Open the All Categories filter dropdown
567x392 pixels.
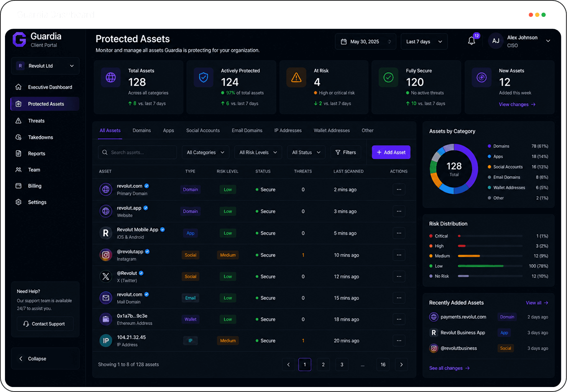point(205,153)
